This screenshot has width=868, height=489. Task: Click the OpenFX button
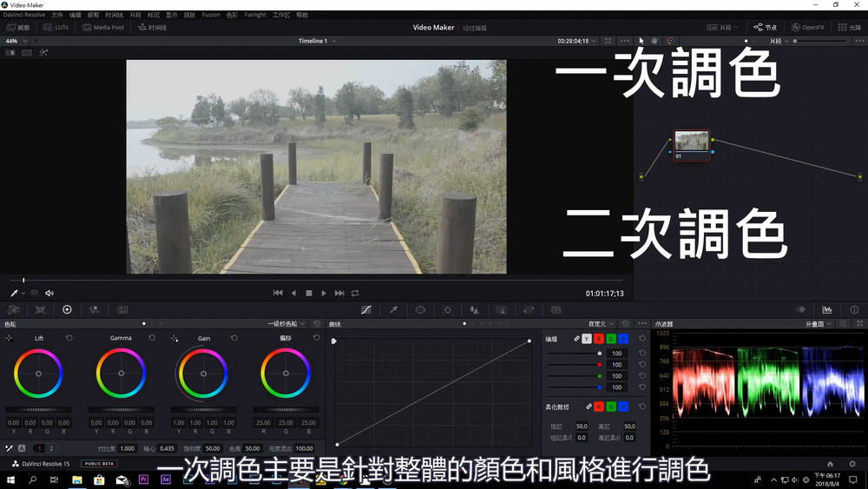pyautogui.click(x=807, y=27)
